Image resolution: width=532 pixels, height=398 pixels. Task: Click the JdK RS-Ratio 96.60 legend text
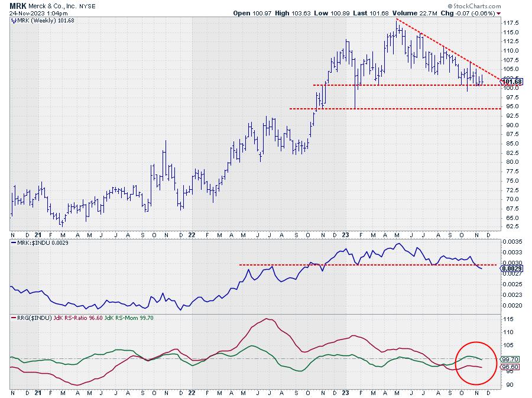[77, 318]
